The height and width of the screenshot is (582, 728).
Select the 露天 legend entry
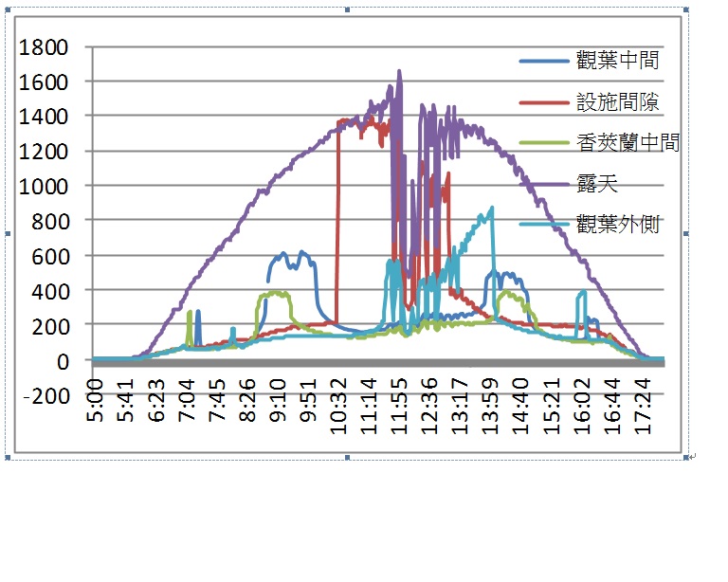pos(569,184)
